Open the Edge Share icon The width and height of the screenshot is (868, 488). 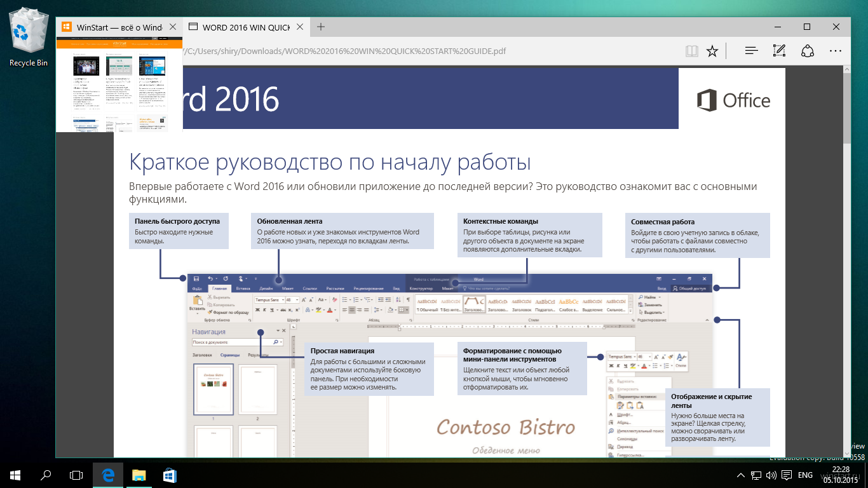pos(807,51)
